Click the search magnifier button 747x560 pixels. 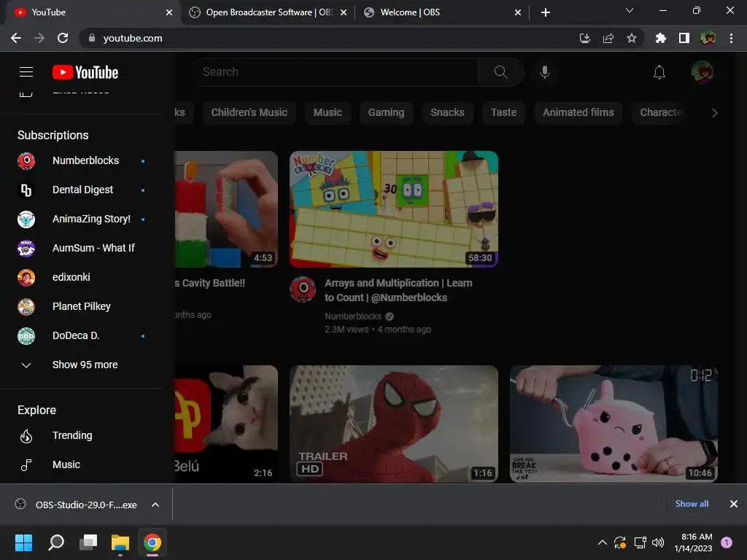[x=500, y=72]
